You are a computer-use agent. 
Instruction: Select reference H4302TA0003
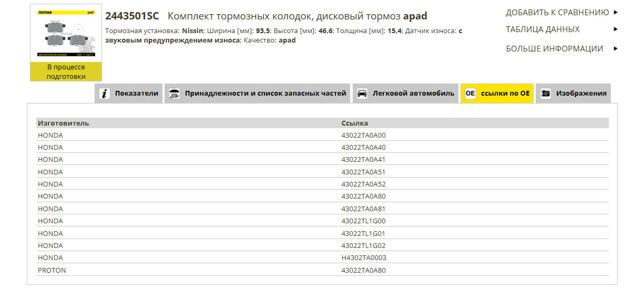click(x=364, y=257)
